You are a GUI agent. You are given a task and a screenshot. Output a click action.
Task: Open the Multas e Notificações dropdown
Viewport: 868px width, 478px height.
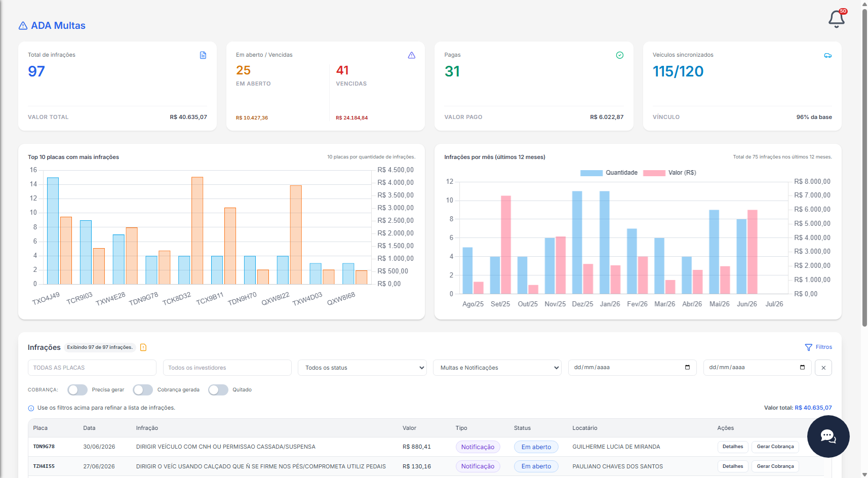(497, 368)
